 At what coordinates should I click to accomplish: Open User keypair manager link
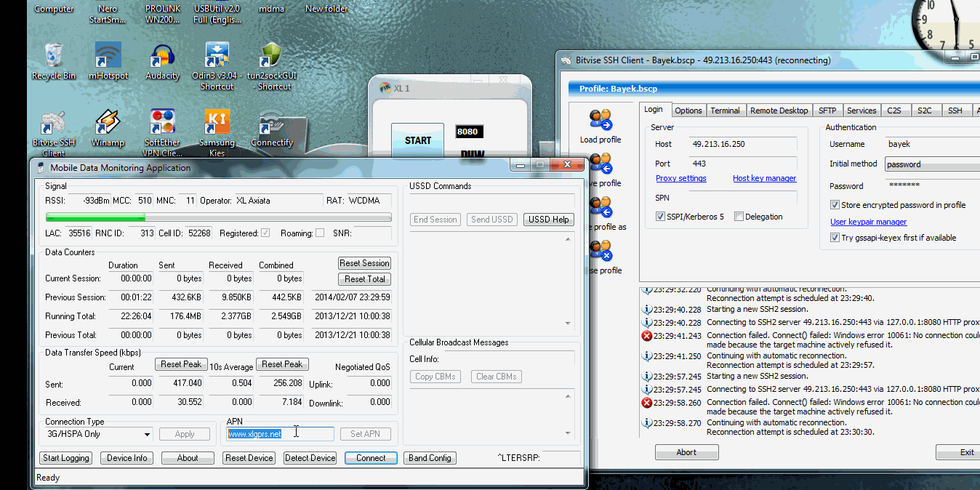coord(869,222)
